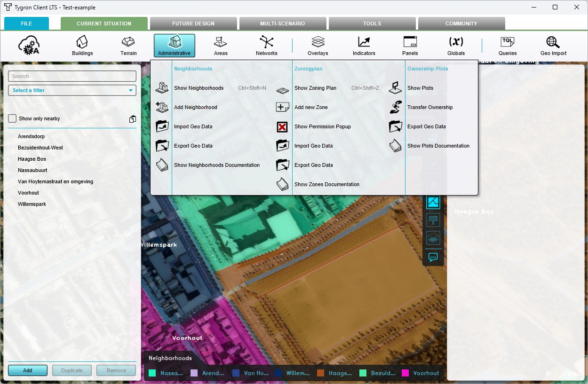Click the Overlays layers icon

click(x=318, y=46)
